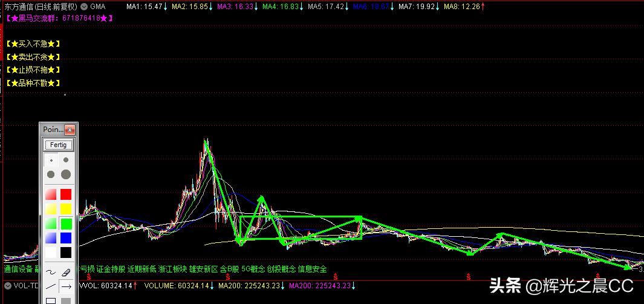Open the 雄安新区 sector tag

(x=203, y=269)
